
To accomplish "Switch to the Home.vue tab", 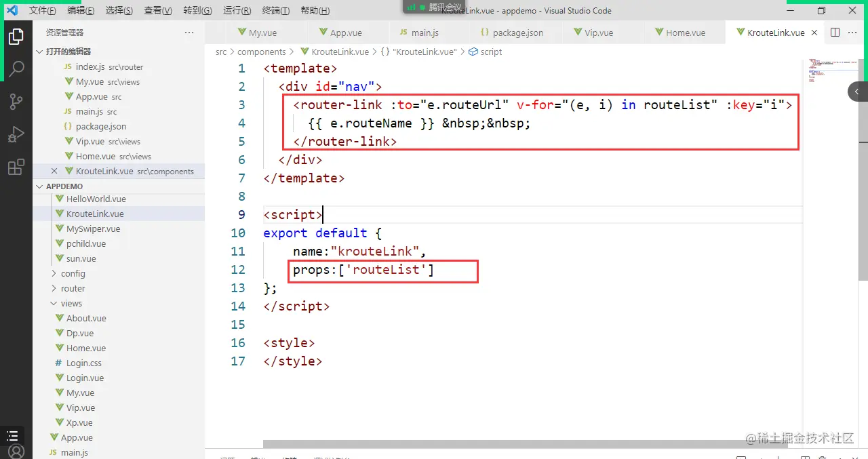I will point(686,33).
